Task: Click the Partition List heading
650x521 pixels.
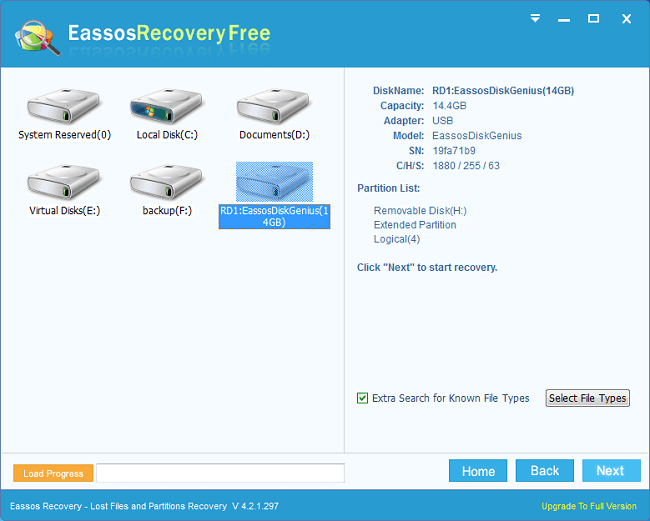Action: point(388,188)
